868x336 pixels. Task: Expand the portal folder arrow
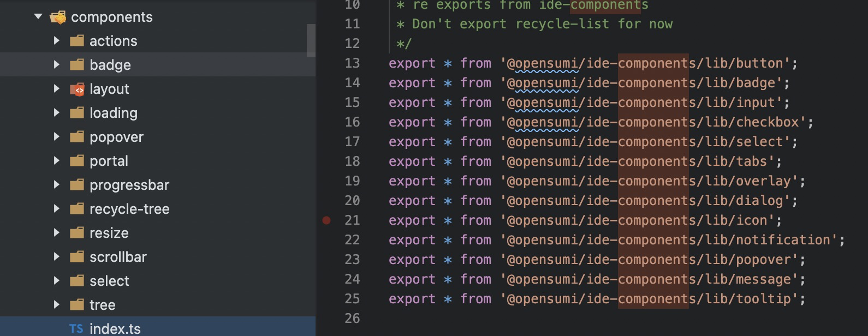pyautogui.click(x=56, y=161)
